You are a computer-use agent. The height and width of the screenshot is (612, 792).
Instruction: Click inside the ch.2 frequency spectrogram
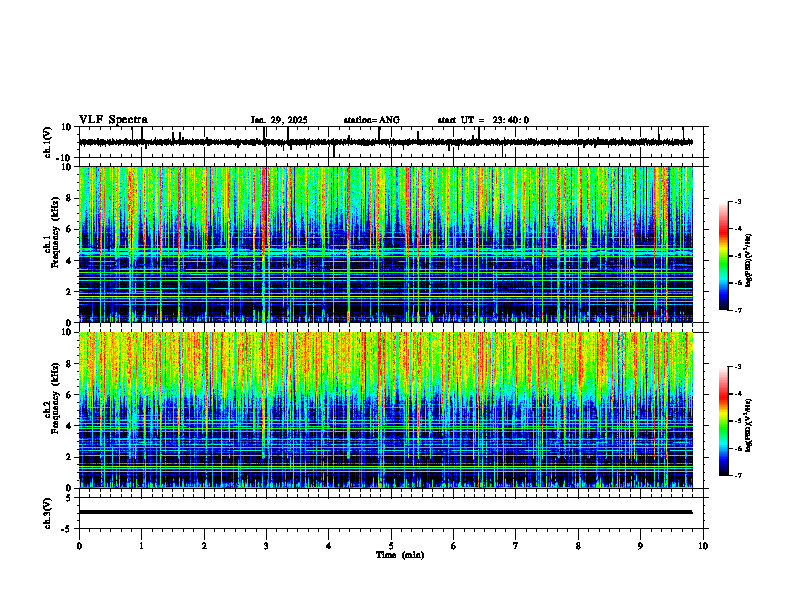tap(385, 410)
